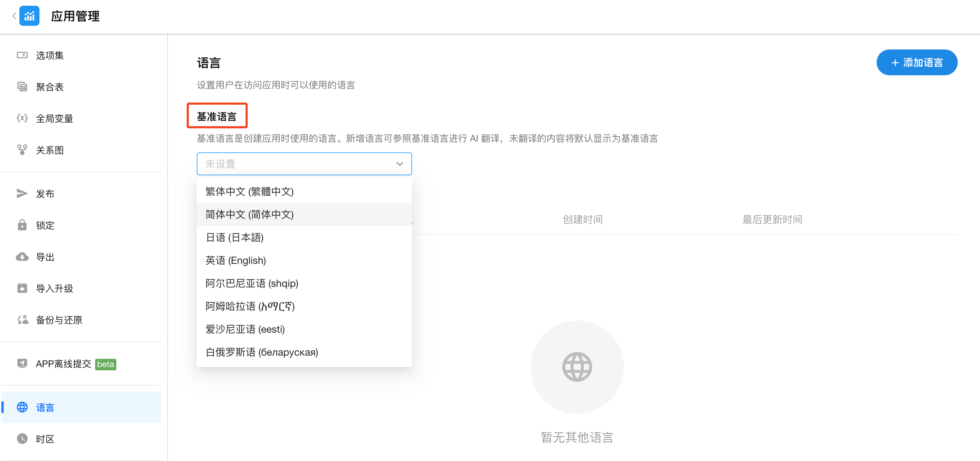
Task: Click the 锁定 padlock icon
Action: 22,225
